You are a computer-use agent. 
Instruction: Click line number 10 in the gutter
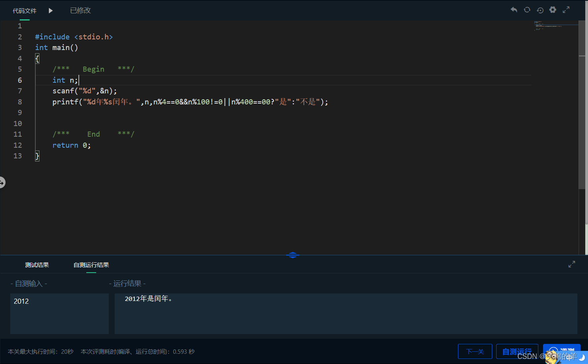[x=18, y=124]
